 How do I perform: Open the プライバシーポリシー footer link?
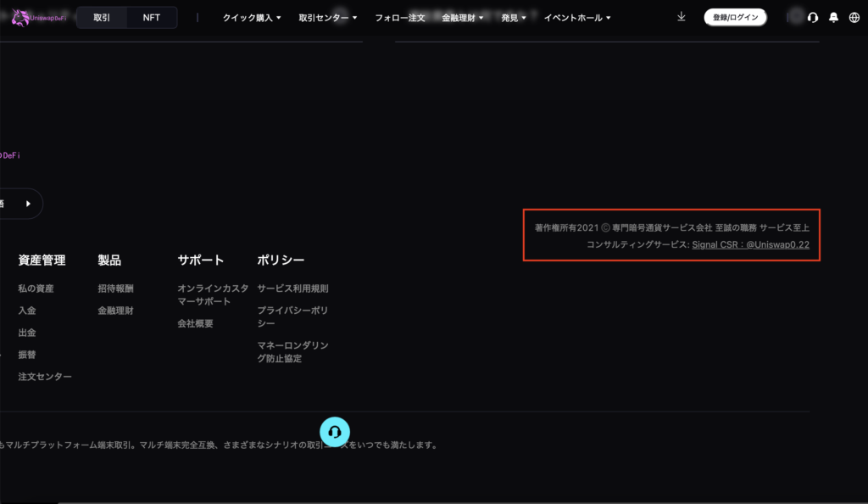[292, 316]
